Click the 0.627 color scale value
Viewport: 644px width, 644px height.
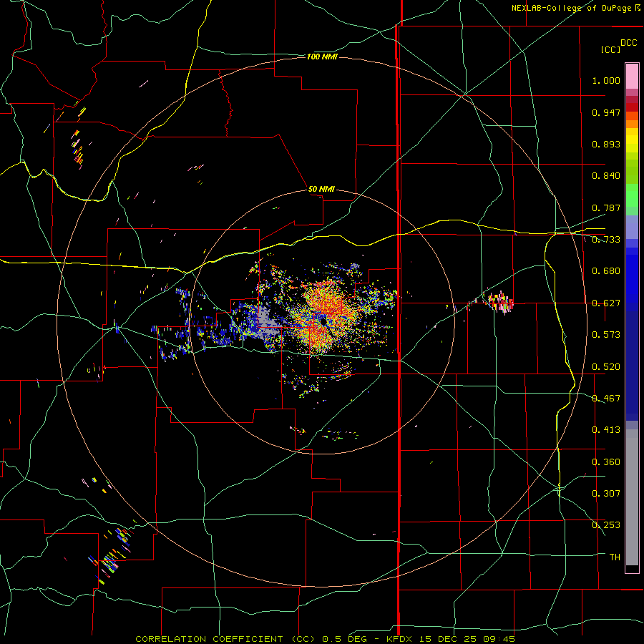tap(606, 303)
